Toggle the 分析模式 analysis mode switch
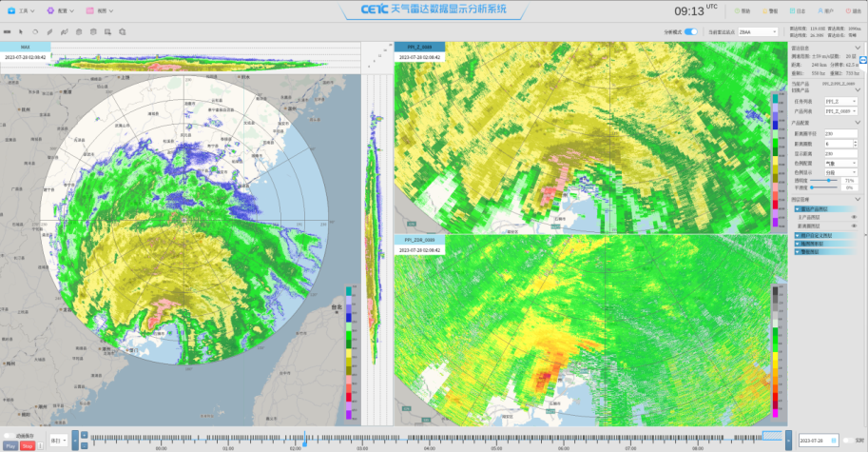Viewport: 868px width, 452px height. click(x=691, y=32)
